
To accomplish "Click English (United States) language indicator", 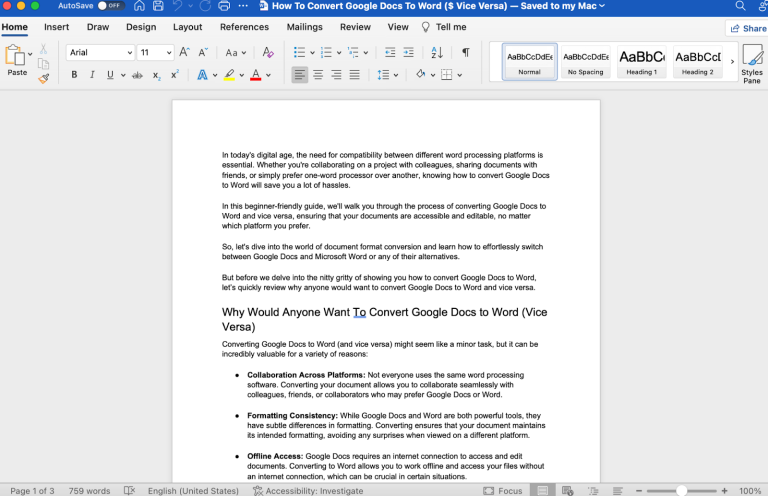I will click(193, 491).
